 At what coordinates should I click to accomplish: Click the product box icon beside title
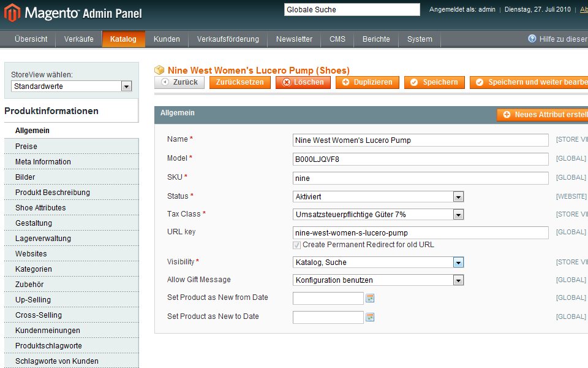click(x=159, y=70)
